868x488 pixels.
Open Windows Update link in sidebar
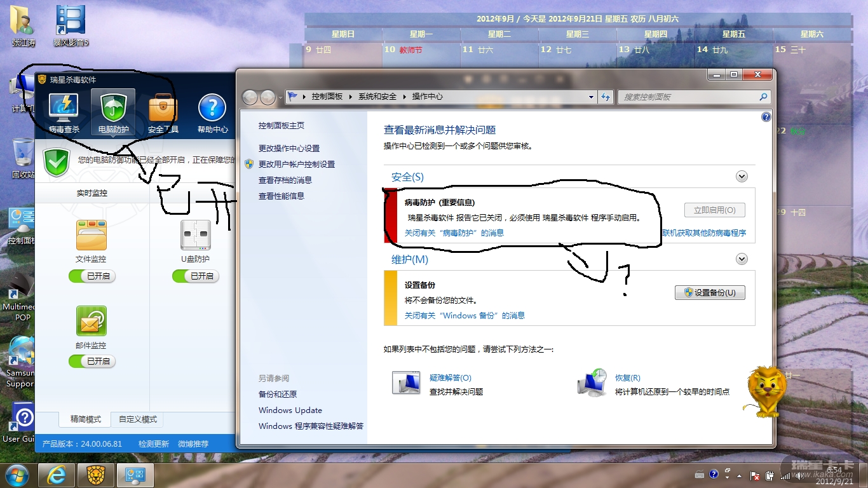(x=290, y=410)
